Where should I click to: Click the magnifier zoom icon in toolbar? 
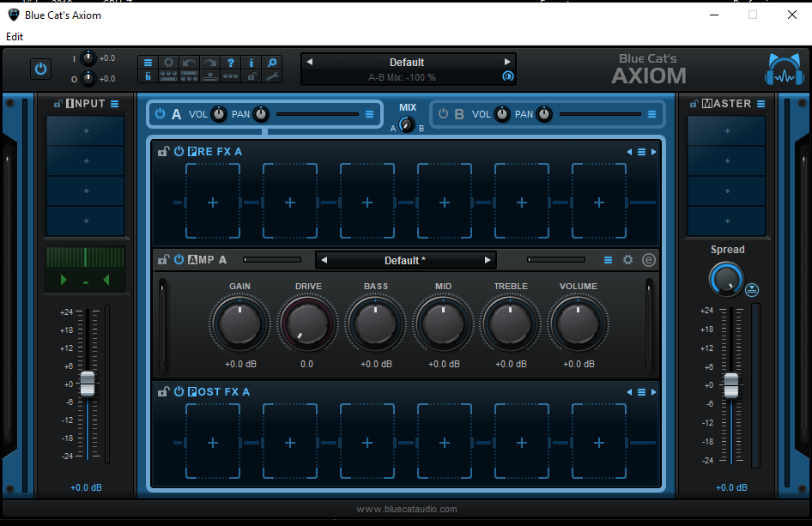(x=272, y=63)
